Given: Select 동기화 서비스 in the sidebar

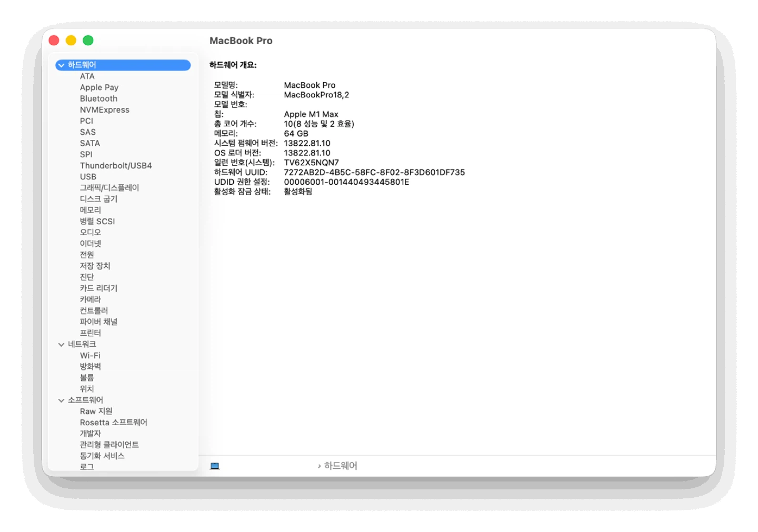Looking at the screenshot, I should click(x=102, y=456).
